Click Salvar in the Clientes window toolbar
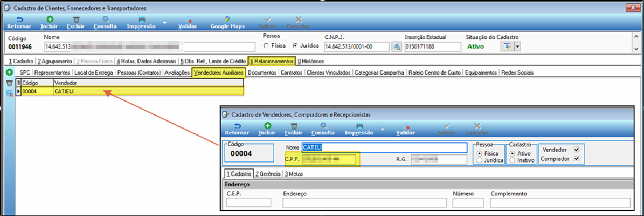The image size is (644, 216). coord(267,23)
